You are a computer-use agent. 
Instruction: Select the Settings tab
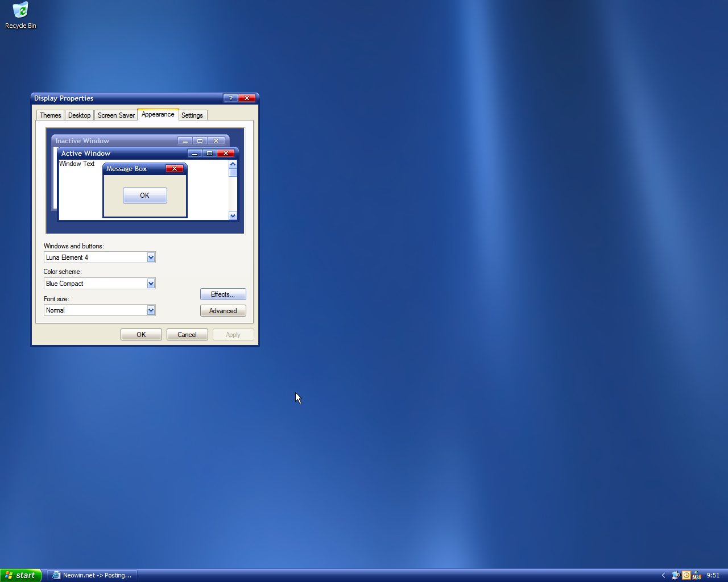point(192,115)
